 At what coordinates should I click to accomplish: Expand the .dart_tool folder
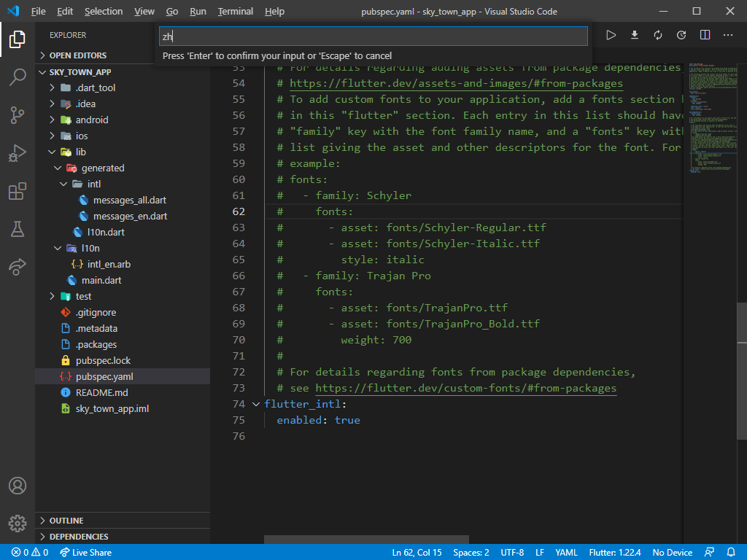point(123,87)
